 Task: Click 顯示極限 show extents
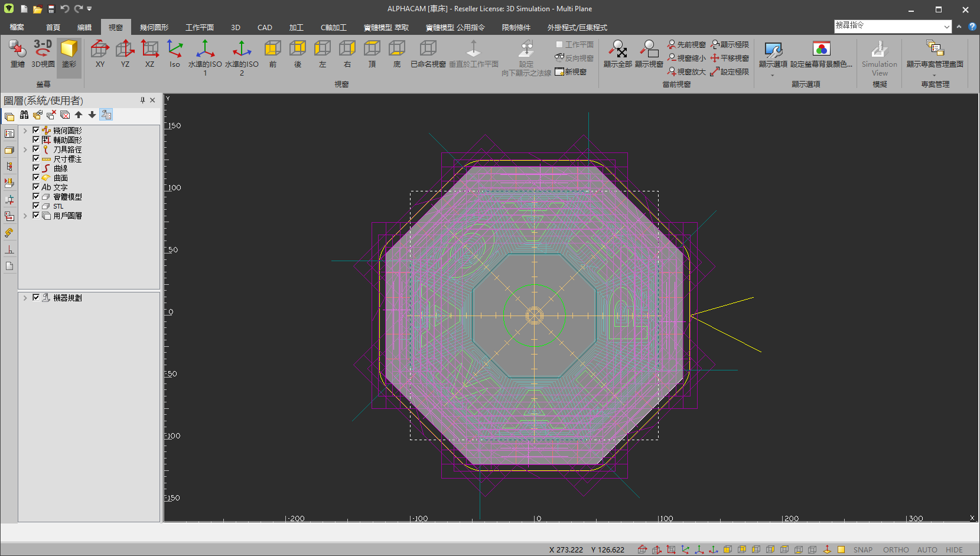click(x=730, y=44)
